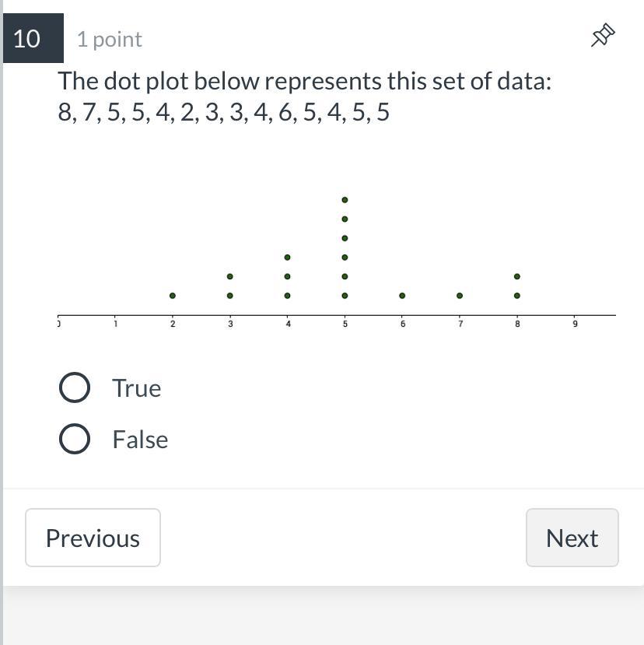Click the axis label 9

click(x=576, y=324)
